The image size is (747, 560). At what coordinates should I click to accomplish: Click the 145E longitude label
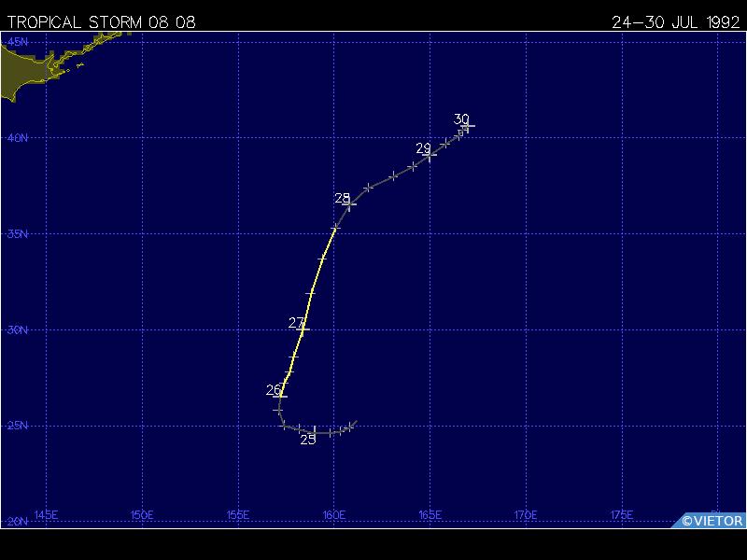tap(46, 515)
